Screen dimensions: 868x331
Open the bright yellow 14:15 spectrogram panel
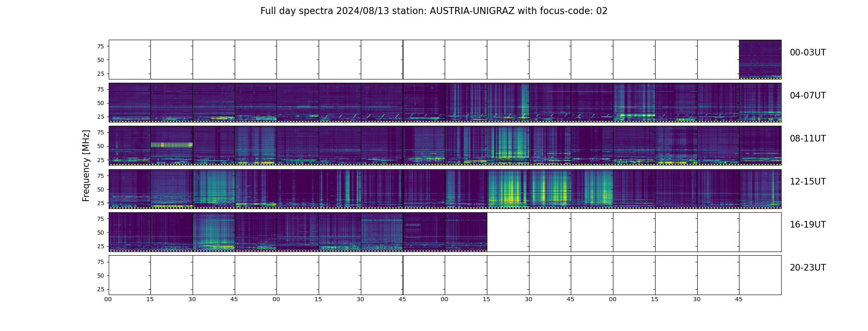tap(508, 189)
